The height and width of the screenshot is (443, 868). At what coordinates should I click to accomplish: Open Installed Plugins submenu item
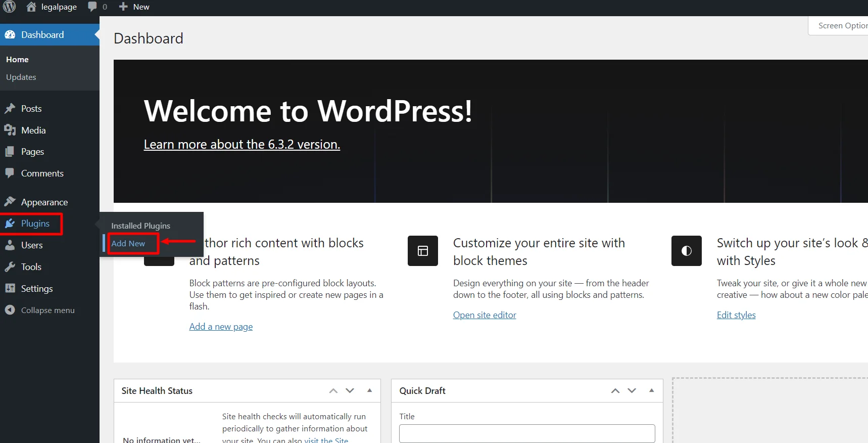pyautogui.click(x=140, y=226)
